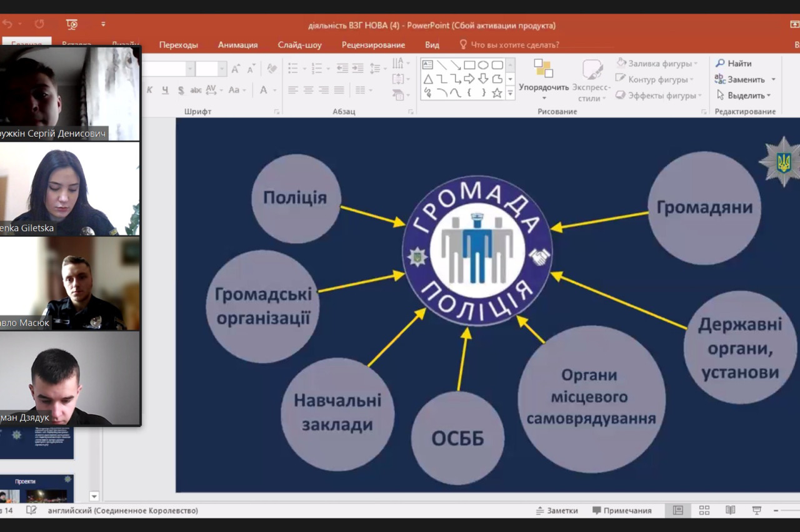Screen dimensions: 800x532
Task: Switch to the Анимация tab
Action: (x=237, y=45)
